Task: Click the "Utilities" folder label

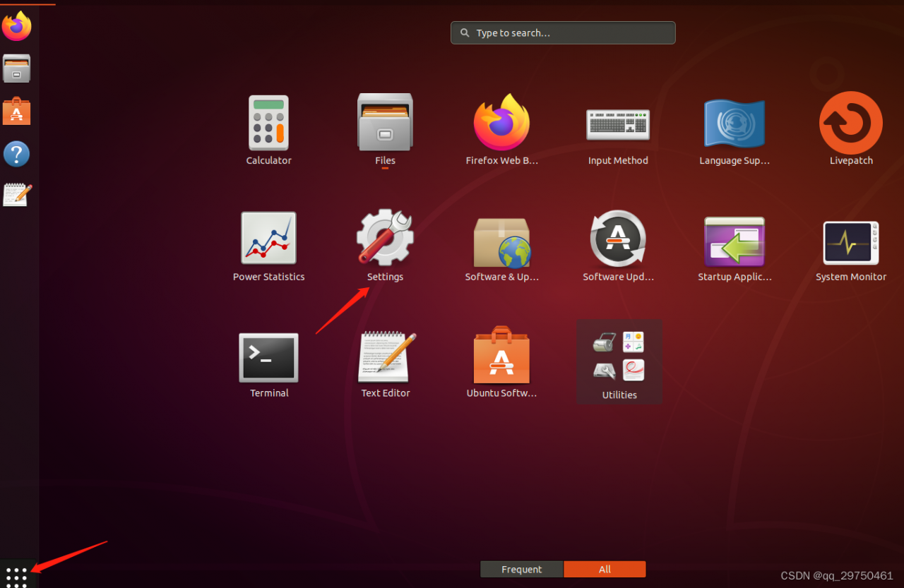Action: coord(619,395)
